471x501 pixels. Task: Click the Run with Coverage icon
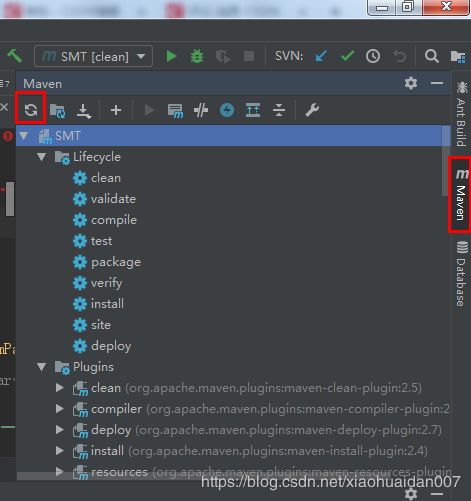point(223,57)
